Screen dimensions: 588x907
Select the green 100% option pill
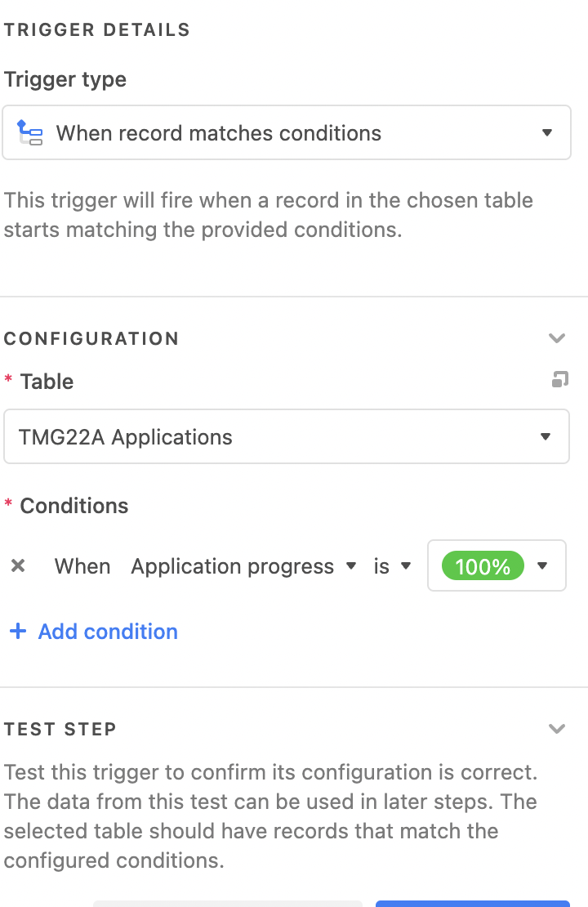(x=483, y=565)
